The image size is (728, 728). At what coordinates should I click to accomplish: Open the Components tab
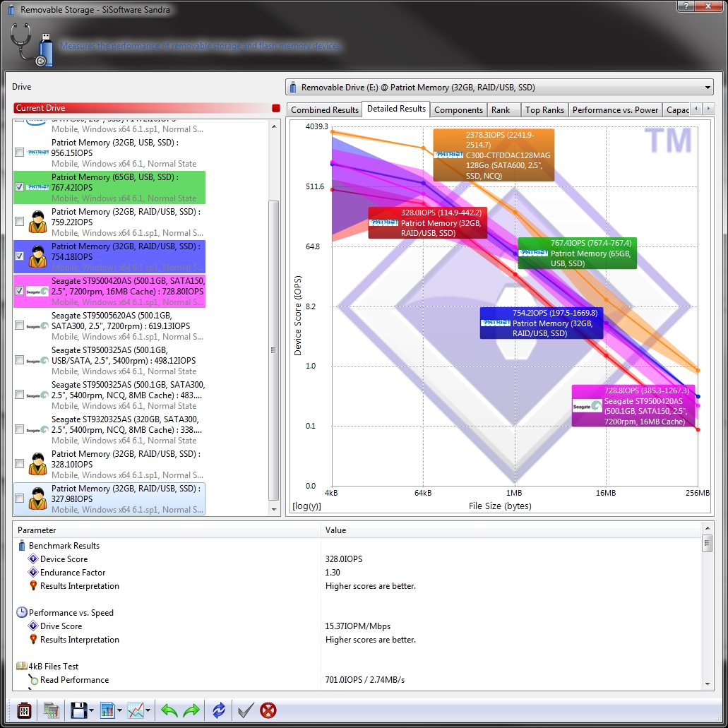click(458, 110)
